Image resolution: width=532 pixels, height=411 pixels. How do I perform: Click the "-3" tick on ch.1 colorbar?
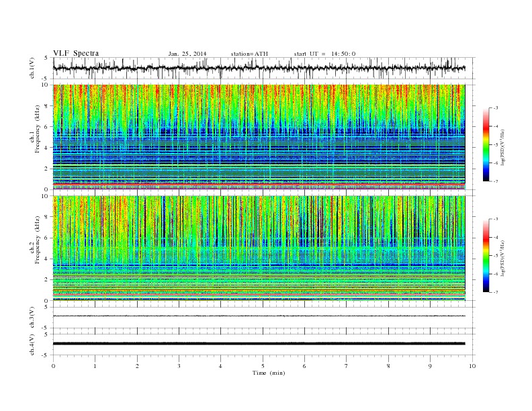[495, 108]
